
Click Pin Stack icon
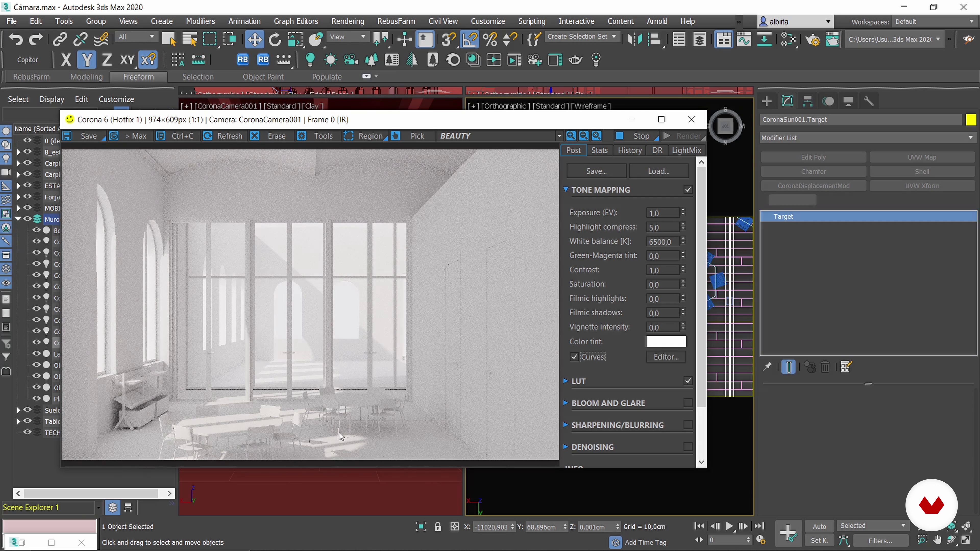point(767,367)
